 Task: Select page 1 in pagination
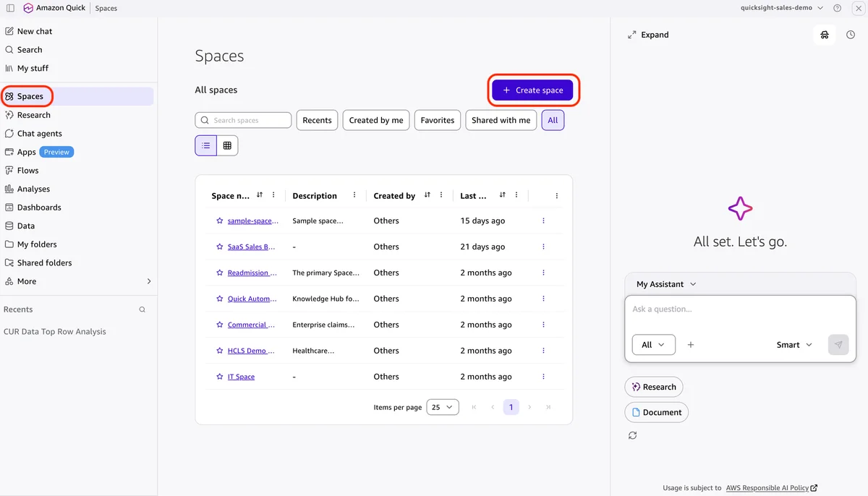click(511, 407)
